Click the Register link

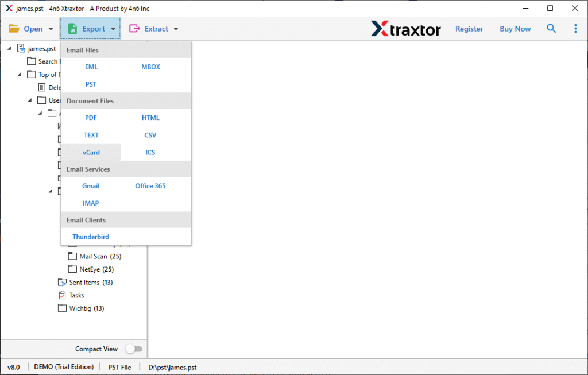469,29
